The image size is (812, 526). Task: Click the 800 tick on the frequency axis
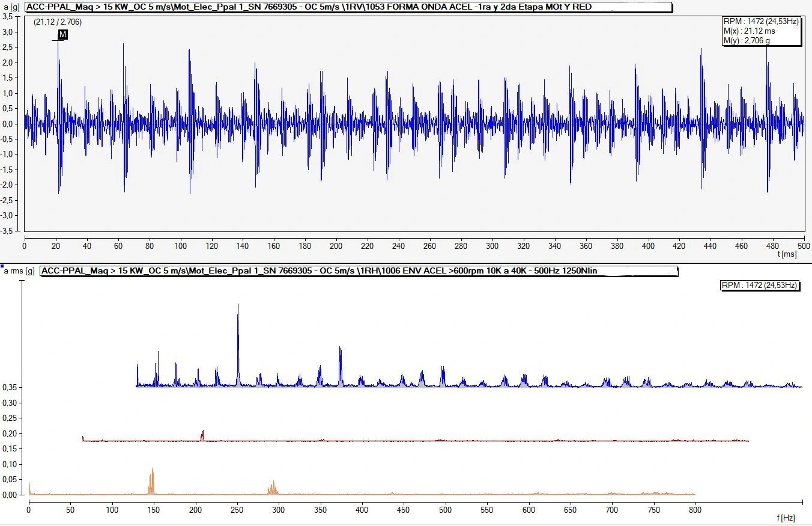pos(695,509)
